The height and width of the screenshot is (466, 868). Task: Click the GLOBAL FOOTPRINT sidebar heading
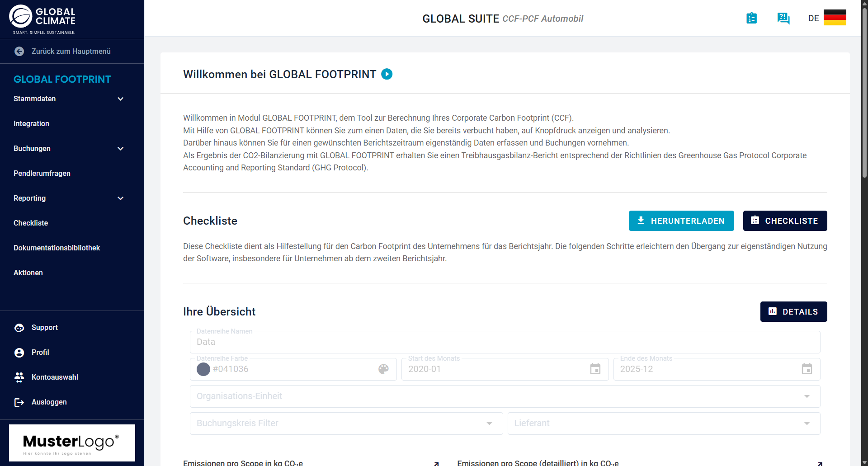62,80
